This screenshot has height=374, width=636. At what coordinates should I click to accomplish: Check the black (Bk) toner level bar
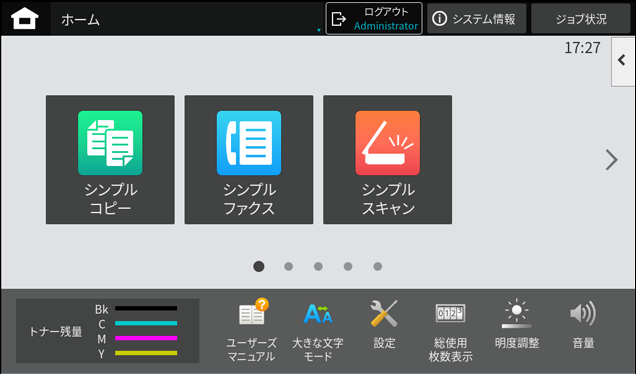[x=146, y=309]
